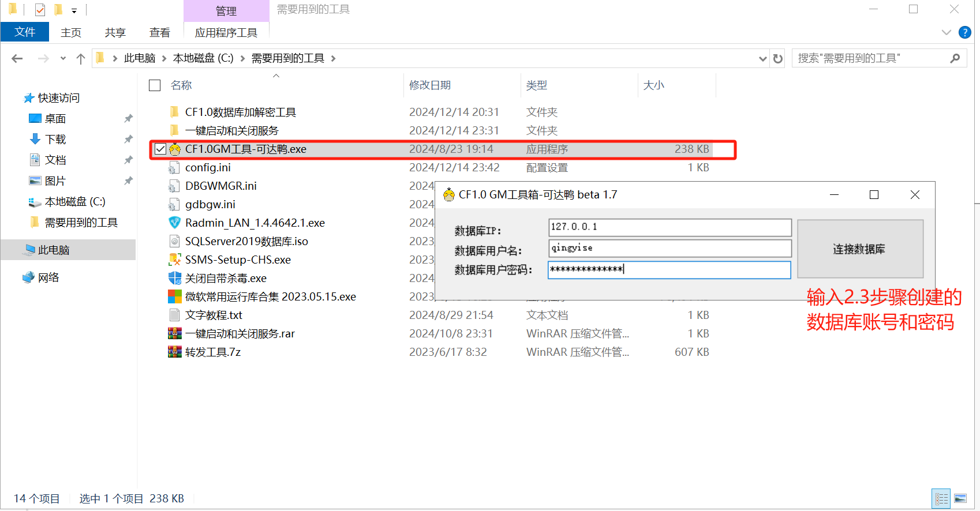The image size is (980, 511).
Task: Click the 数据库用户名 input field
Action: tap(669, 248)
